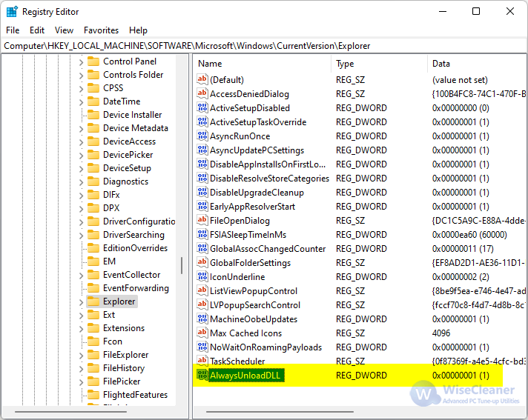This screenshot has width=528, height=420.
Task: Click the TaskScheduler string value icon
Action: (x=202, y=361)
